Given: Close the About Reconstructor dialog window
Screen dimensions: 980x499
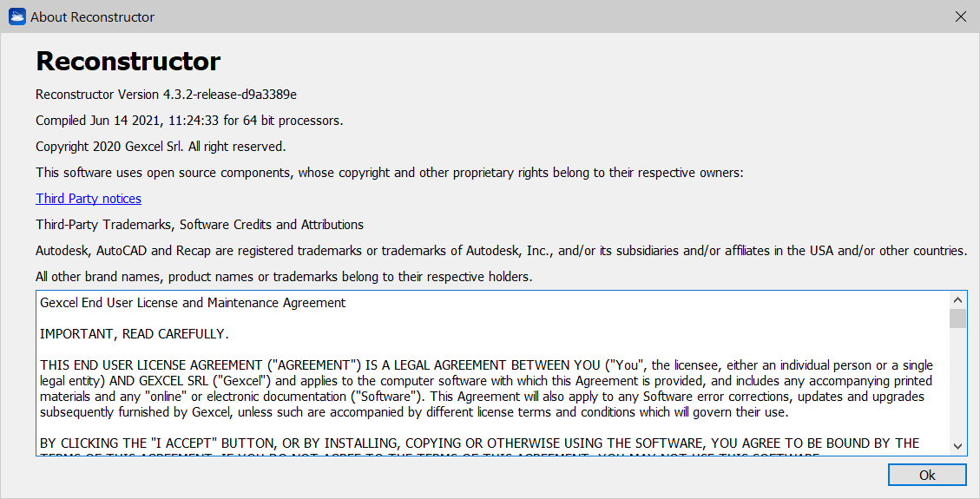Looking at the screenshot, I should click(960, 16).
